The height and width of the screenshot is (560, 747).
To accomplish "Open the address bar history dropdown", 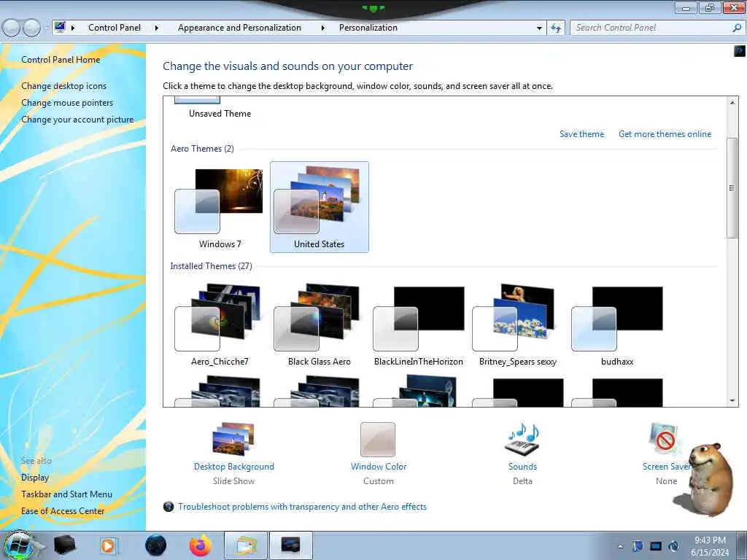I will coord(539,28).
